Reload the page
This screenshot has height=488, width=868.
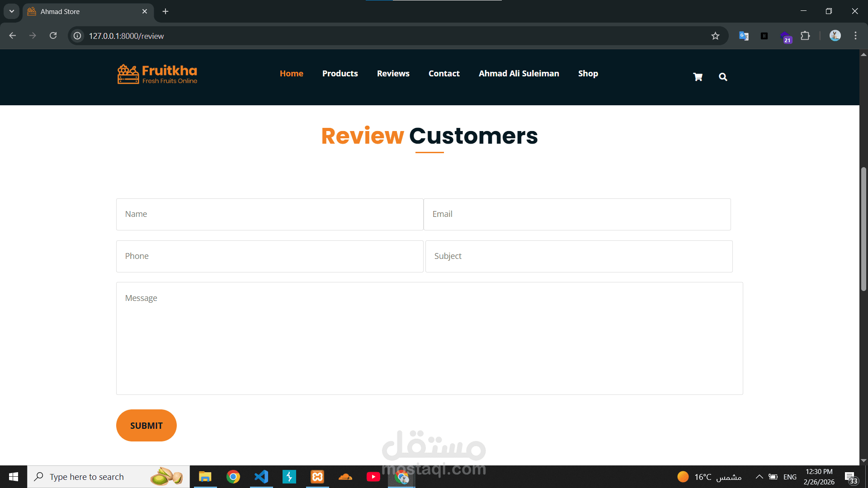click(53, 36)
